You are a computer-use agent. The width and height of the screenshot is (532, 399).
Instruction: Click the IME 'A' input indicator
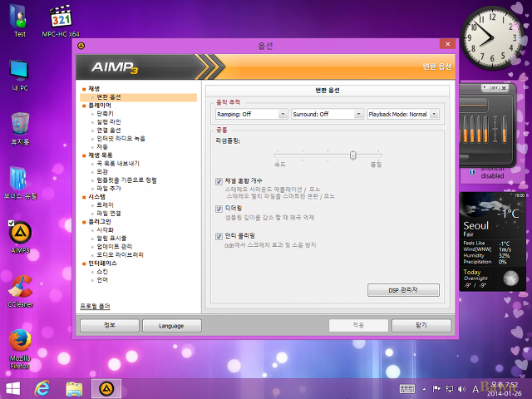click(x=475, y=389)
